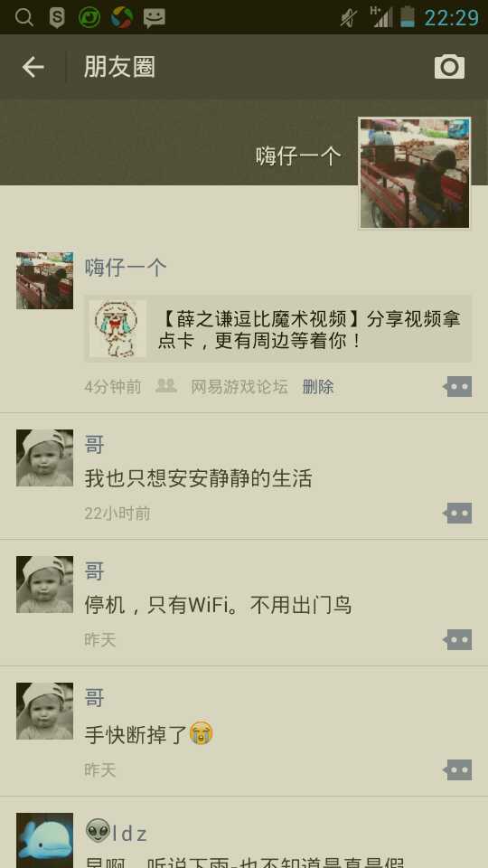Open the large profile cover avatar
Image resolution: width=488 pixels, height=868 pixels.
tap(415, 172)
